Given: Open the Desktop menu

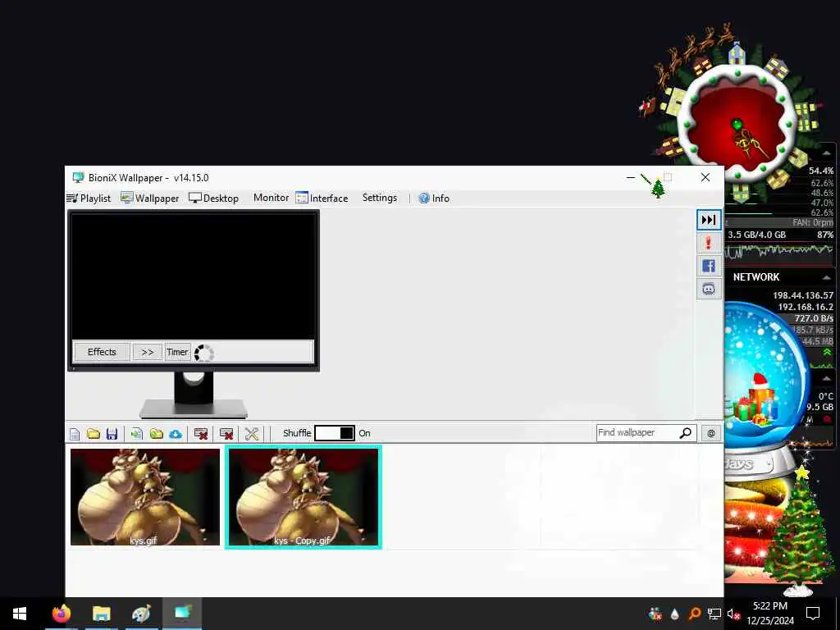Looking at the screenshot, I should (x=214, y=199).
